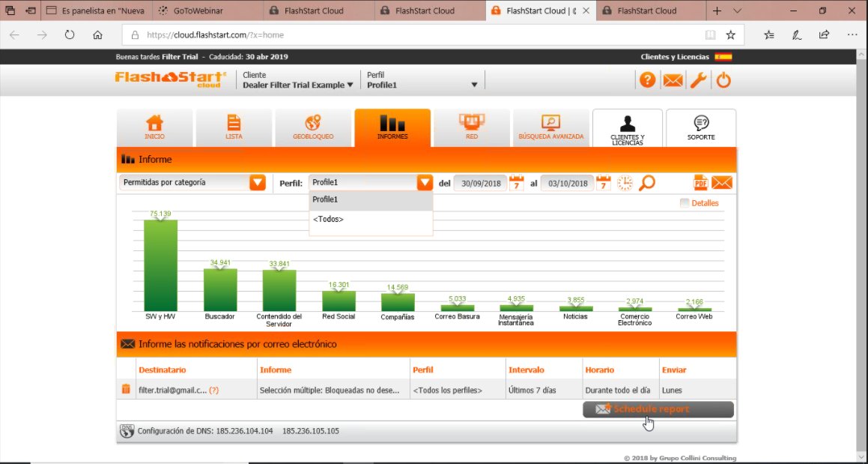Delete scheduled report with trash icon
The height and width of the screenshot is (464, 868).
(x=126, y=389)
